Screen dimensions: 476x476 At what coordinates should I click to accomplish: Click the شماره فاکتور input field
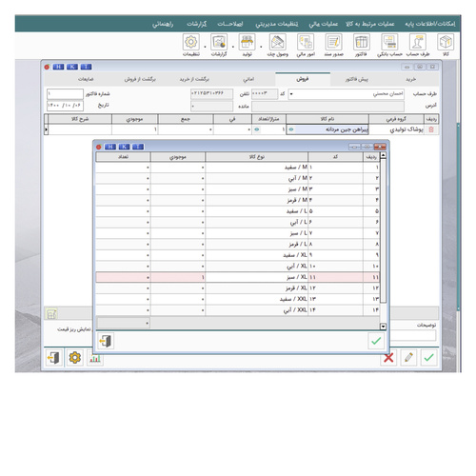pyautogui.click(x=65, y=94)
